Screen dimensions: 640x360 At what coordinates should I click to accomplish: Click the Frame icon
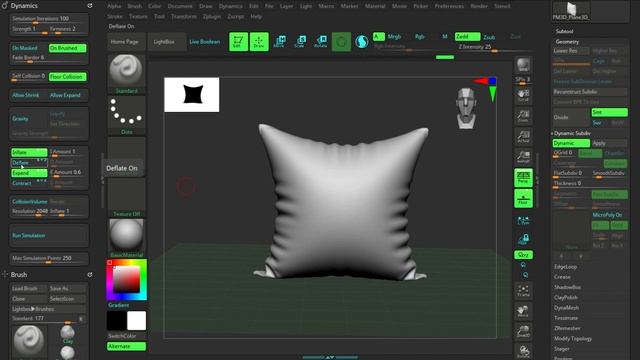click(x=523, y=291)
